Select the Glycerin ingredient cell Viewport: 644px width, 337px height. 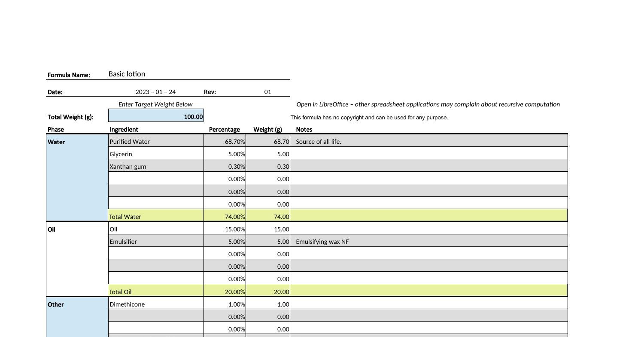[156, 154]
